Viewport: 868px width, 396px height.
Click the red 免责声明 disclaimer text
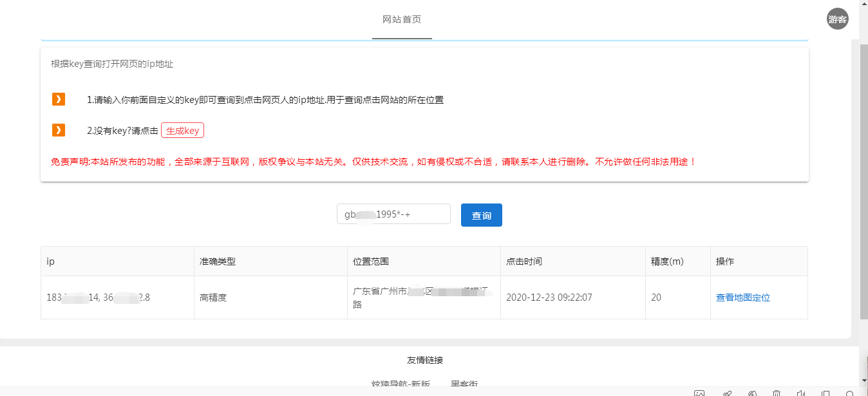click(373, 162)
